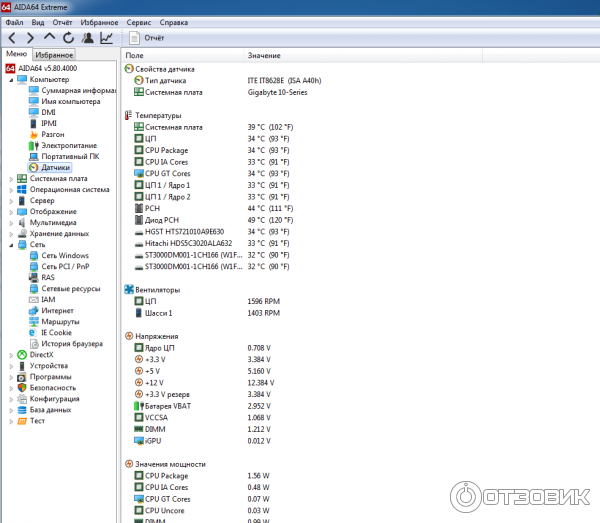This screenshot has width=600, height=523.
Task: Expand the Отображение tree node
Action: pos(11,212)
